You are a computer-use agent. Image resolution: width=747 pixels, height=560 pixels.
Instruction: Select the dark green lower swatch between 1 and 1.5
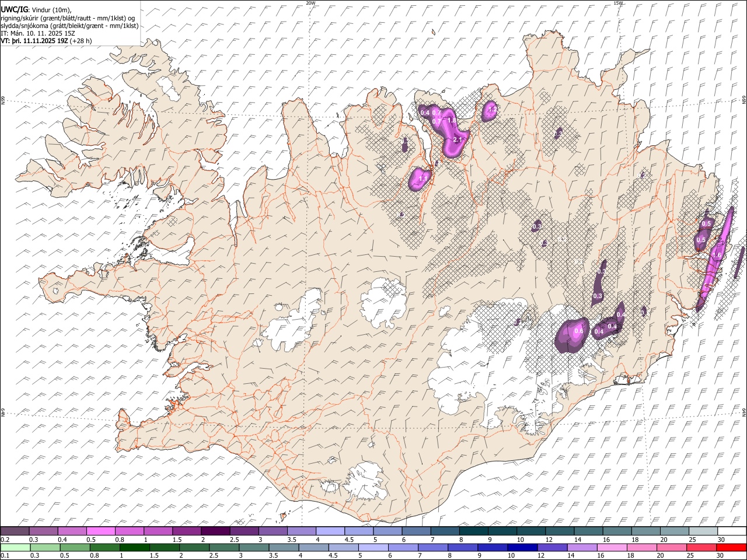tap(135, 547)
